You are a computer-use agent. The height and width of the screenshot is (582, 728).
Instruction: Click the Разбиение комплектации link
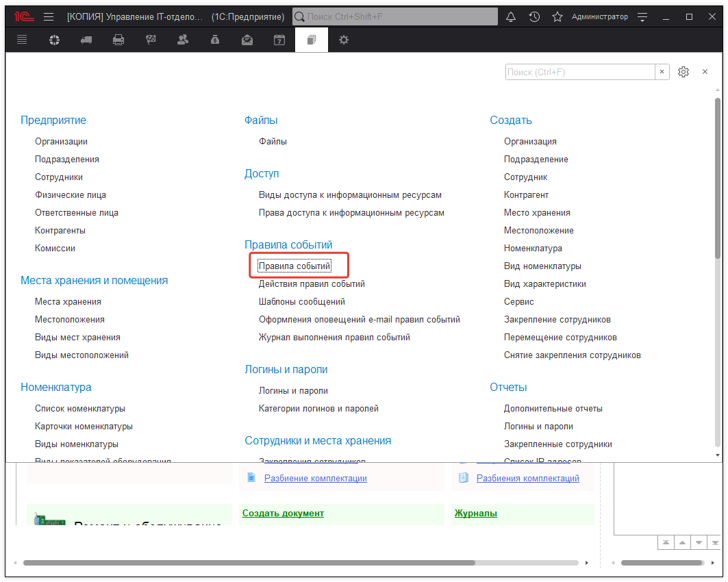tap(315, 478)
